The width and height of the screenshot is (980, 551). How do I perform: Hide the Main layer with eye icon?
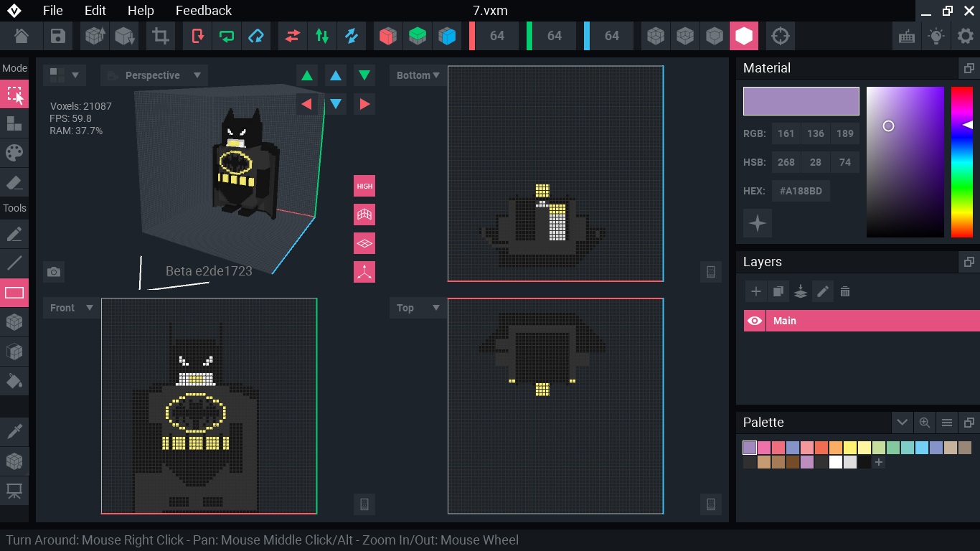tap(755, 321)
